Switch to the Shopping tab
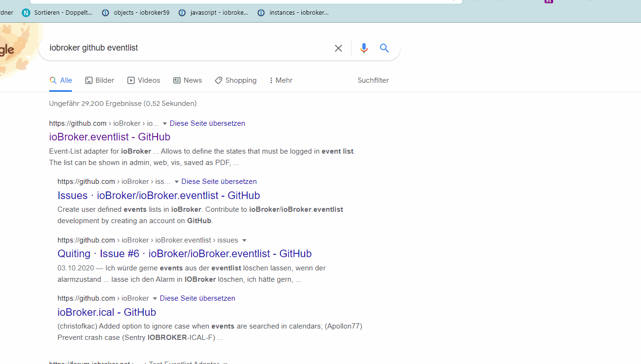The image size is (641, 364). [236, 80]
